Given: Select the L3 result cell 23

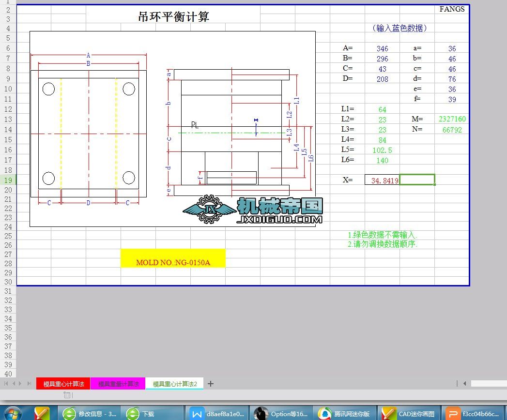Looking at the screenshot, I should pyautogui.click(x=382, y=130).
